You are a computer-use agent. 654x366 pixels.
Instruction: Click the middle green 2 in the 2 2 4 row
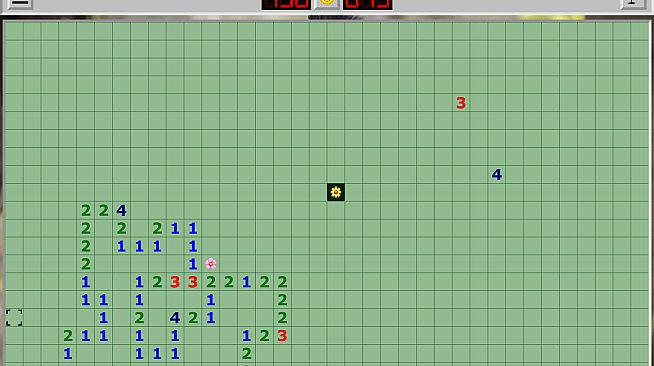pos(103,211)
